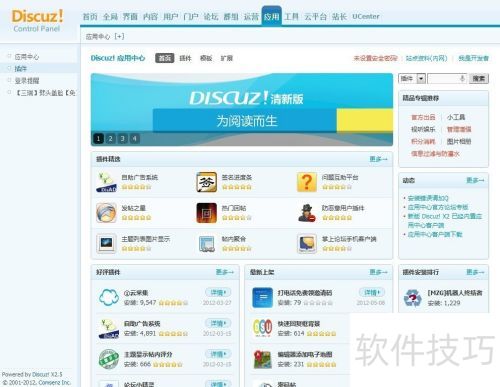Screen dimensions: 500x387
Task: Click 站点资料(内网) link
Action: [x=426, y=58]
